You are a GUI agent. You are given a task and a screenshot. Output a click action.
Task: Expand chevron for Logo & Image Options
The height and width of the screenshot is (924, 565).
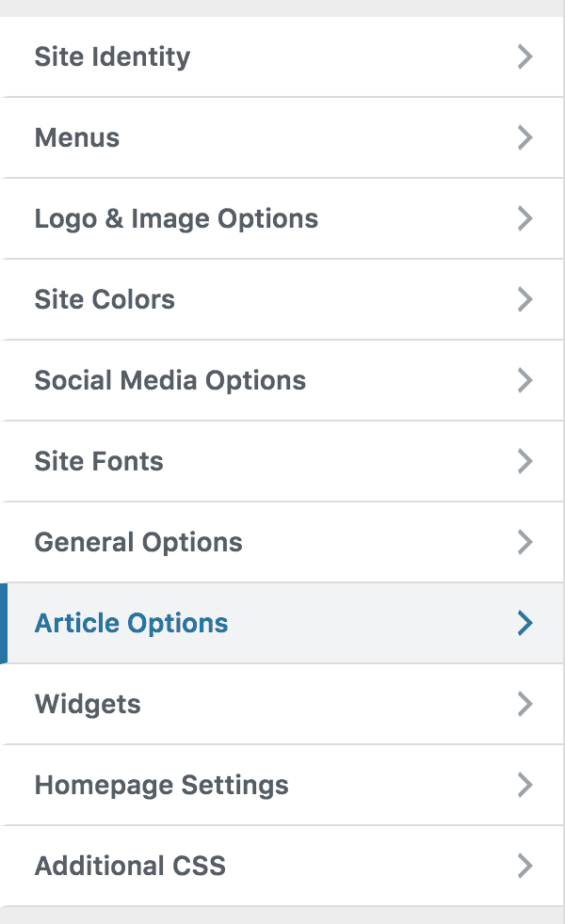(x=525, y=218)
